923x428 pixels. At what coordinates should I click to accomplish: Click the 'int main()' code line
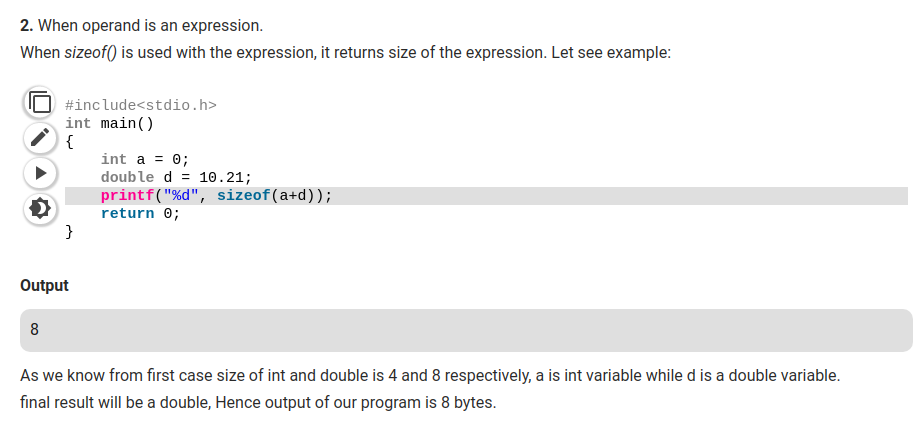[109, 124]
